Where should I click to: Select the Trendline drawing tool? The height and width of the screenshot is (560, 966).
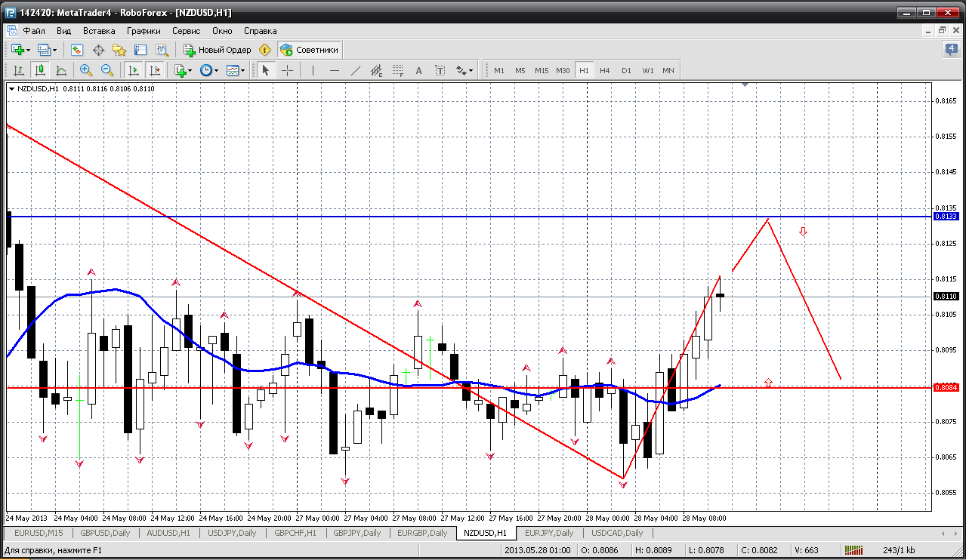pos(356,70)
